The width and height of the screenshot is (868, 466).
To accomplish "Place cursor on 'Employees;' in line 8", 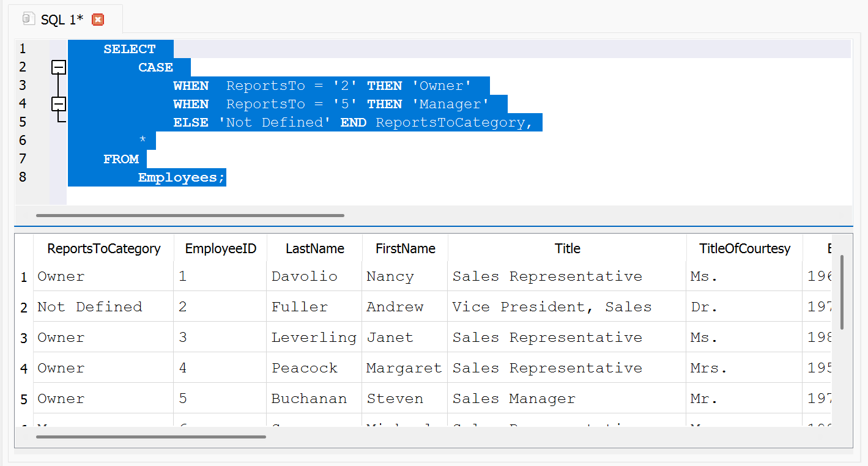I will pos(182,177).
